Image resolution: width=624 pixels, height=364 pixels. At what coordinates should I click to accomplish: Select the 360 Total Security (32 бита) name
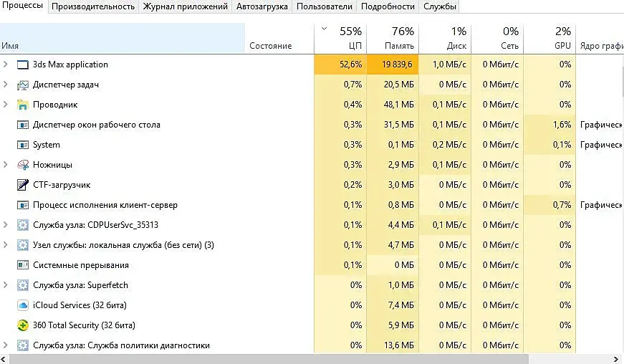tap(84, 325)
